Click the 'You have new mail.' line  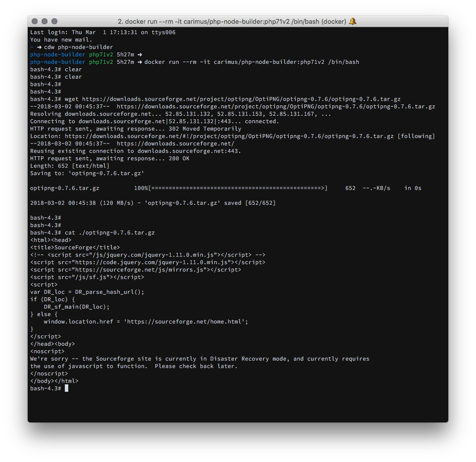click(x=61, y=40)
